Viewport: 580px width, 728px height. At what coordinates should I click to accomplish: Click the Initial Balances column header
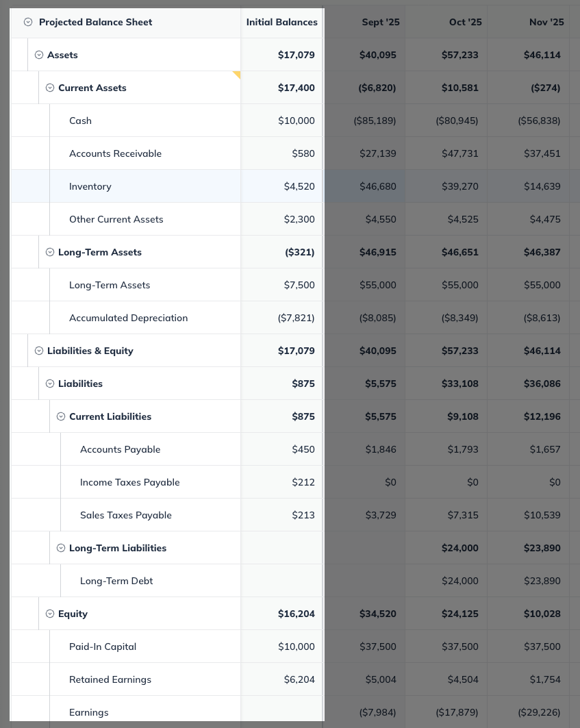[281, 22]
